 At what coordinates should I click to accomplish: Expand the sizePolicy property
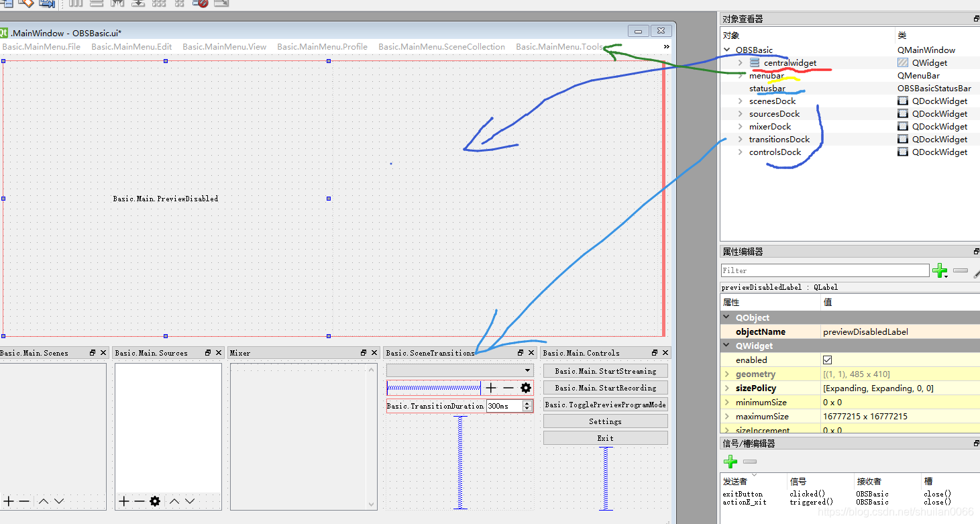[x=726, y=388]
